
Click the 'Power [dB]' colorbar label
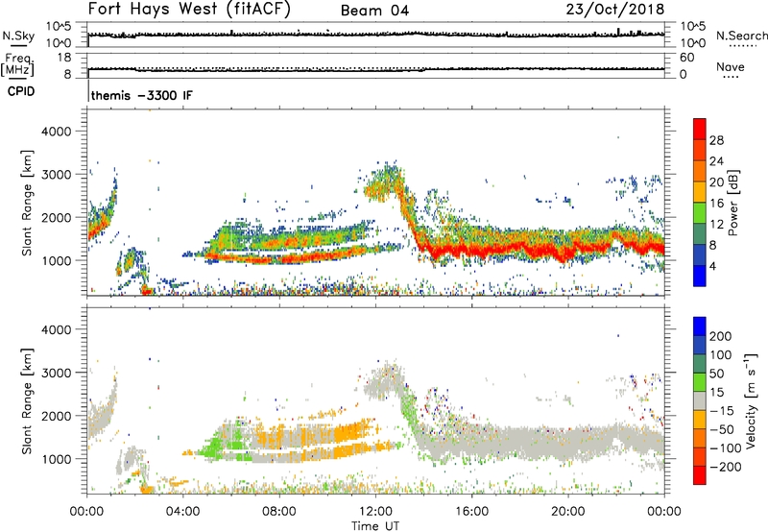732,203
